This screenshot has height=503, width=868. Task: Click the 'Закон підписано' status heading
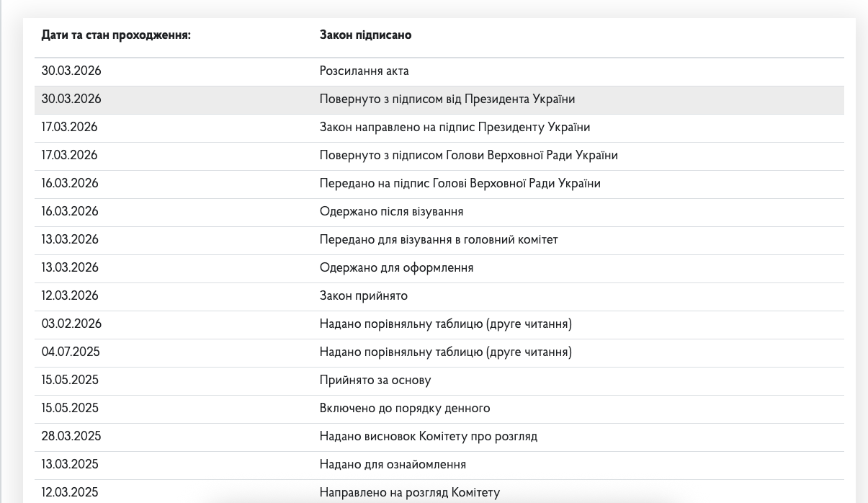click(365, 35)
